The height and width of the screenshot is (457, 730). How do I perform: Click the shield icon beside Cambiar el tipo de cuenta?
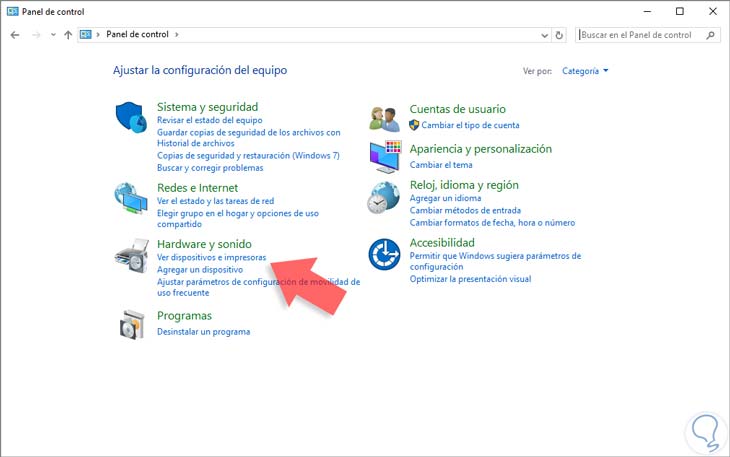tap(414, 125)
